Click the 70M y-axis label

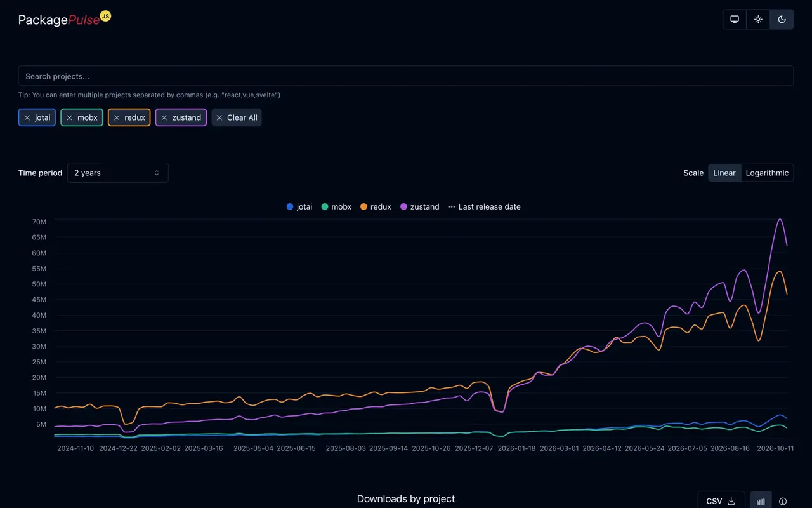[x=39, y=222]
